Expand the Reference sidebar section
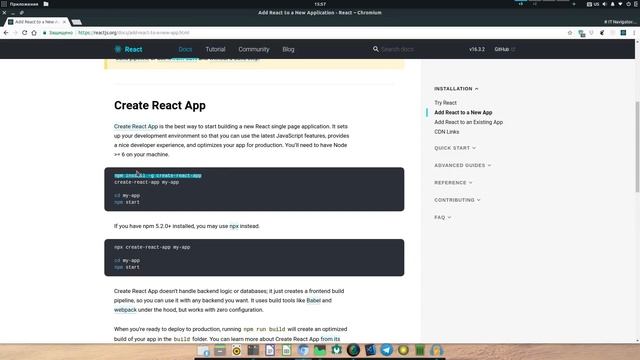Screen dimensions: 640x360 (453, 182)
